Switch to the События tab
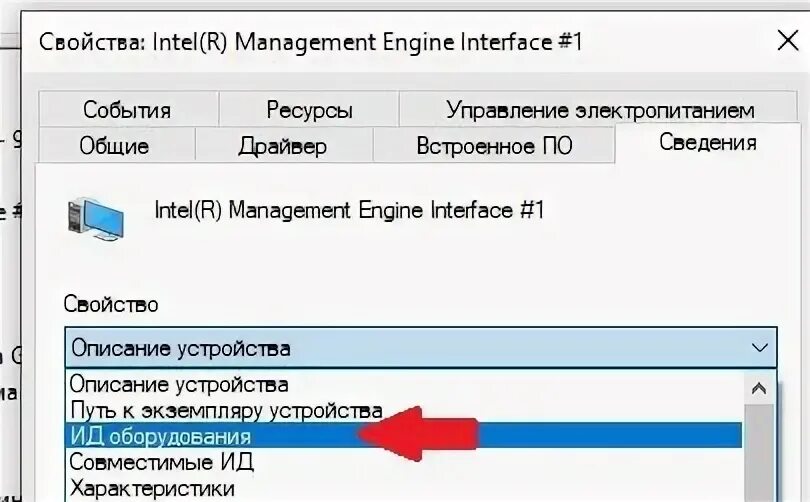This screenshot has height=502, width=810. (x=127, y=110)
